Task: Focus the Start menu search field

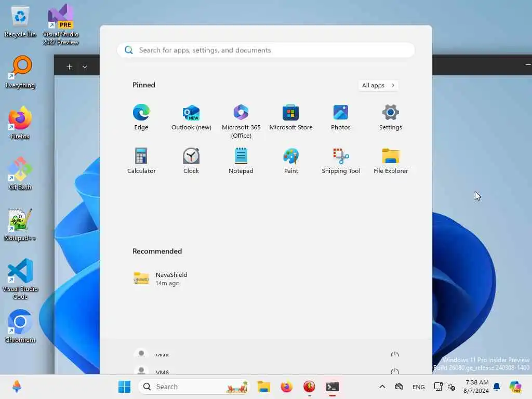Action: (x=265, y=50)
